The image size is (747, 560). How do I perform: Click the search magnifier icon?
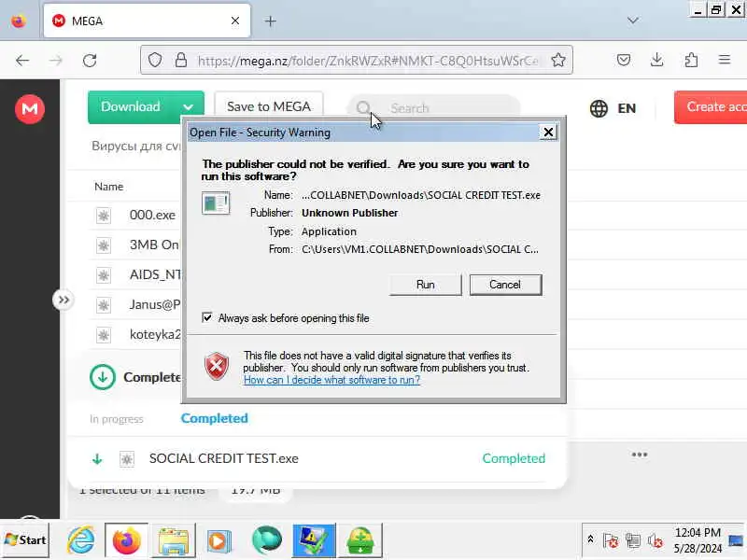[x=363, y=108]
